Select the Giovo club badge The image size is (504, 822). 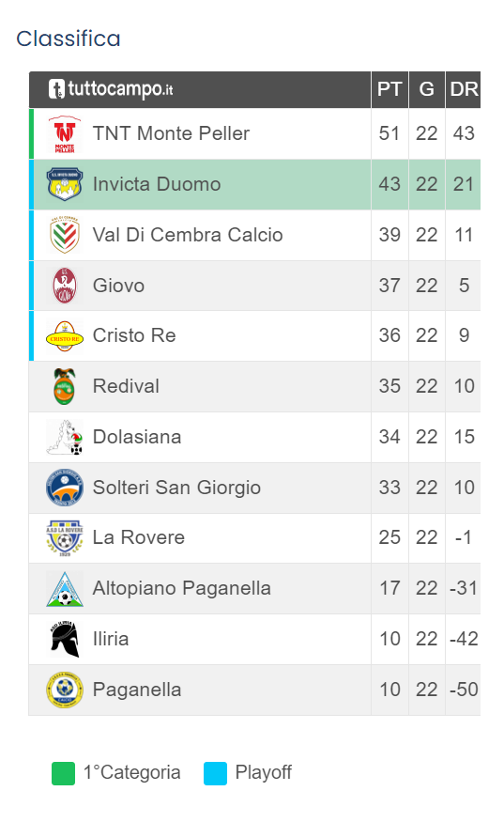pyautogui.click(x=65, y=286)
